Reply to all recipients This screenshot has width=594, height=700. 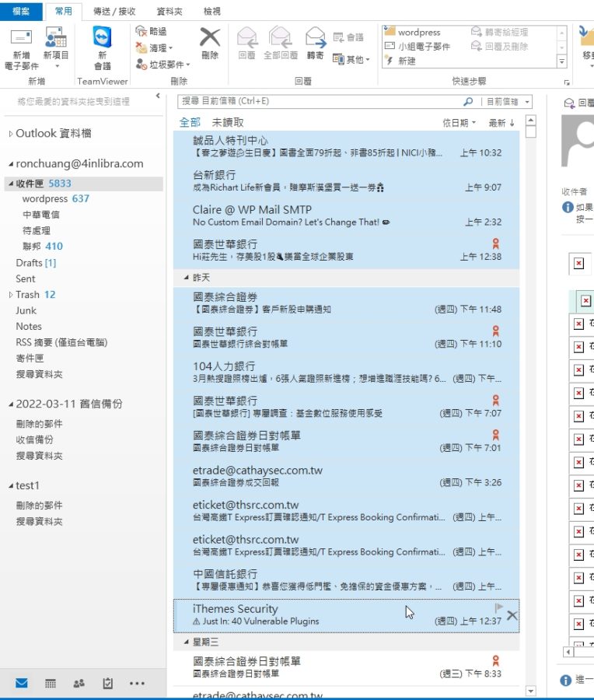click(x=280, y=44)
